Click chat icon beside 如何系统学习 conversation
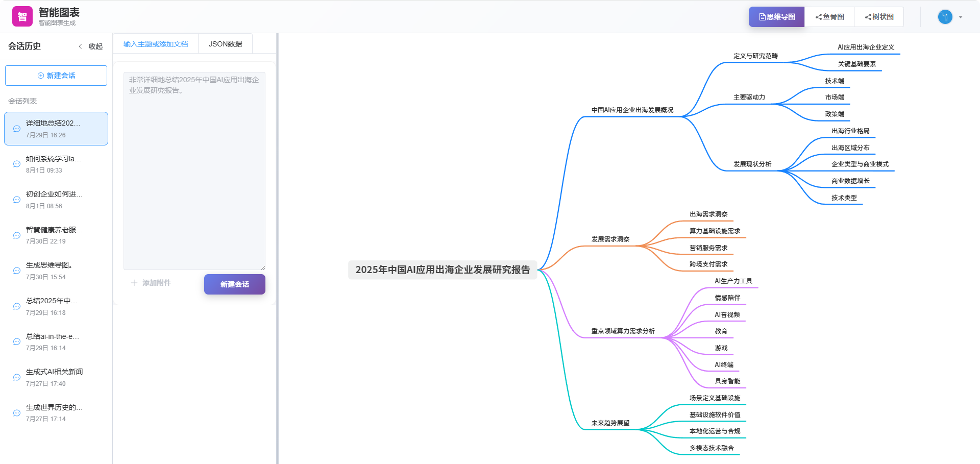The width and height of the screenshot is (980, 464). [x=17, y=164]
